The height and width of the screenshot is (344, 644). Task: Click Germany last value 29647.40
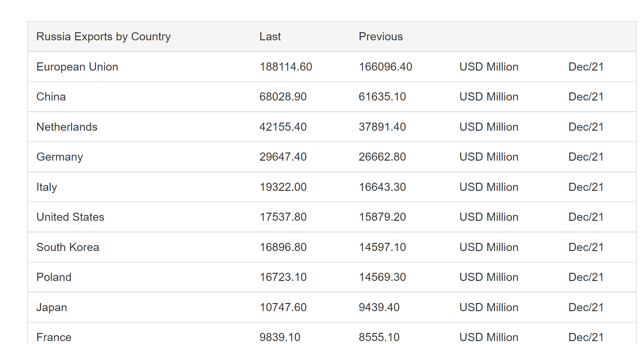(x=283, y=157)
